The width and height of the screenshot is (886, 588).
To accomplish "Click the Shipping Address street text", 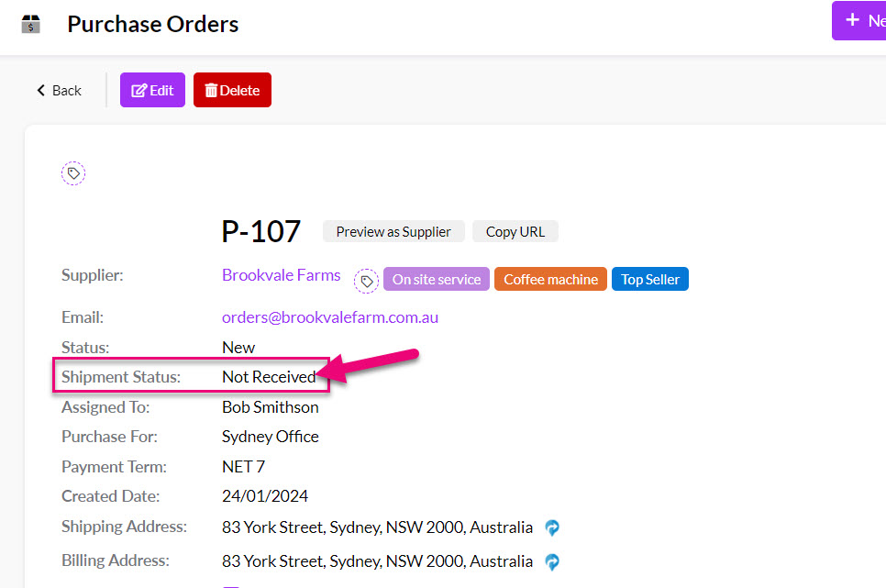I will [377, 527].
